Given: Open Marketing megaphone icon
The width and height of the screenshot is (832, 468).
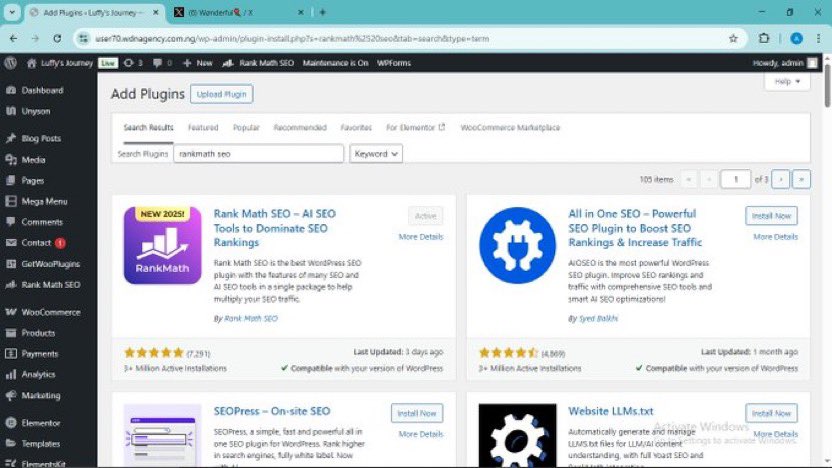Looking at the screenshot, I should (x=11, y=395).
